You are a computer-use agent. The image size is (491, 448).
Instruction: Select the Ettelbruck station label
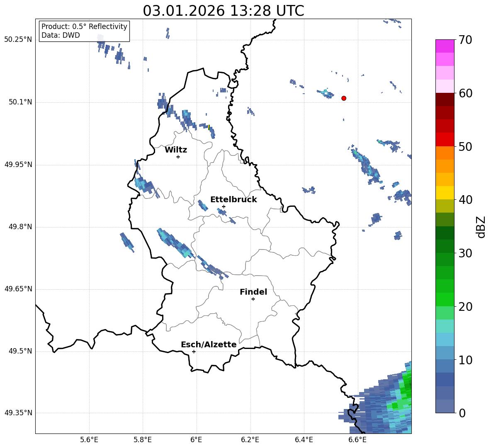(233, 200)
